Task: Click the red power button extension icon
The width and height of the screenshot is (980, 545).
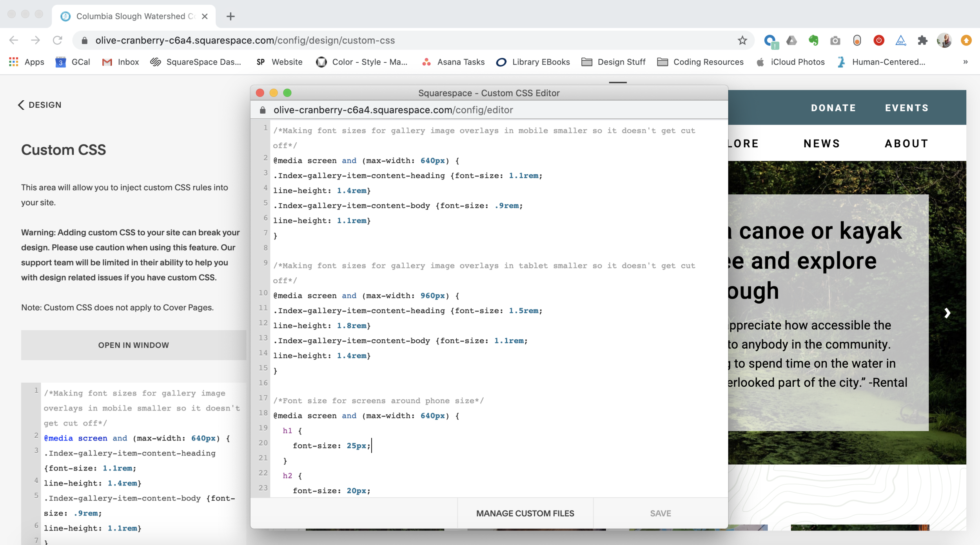Action: tap(878, 40)
